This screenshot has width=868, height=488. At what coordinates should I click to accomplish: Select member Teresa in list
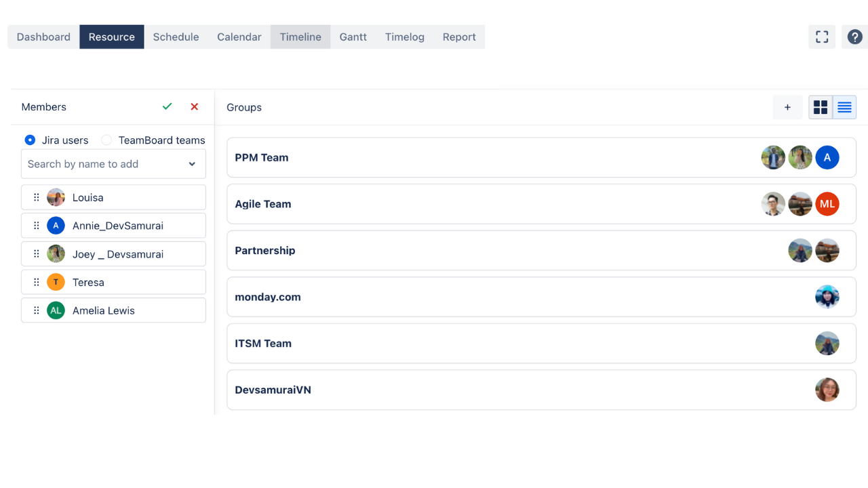88,283
